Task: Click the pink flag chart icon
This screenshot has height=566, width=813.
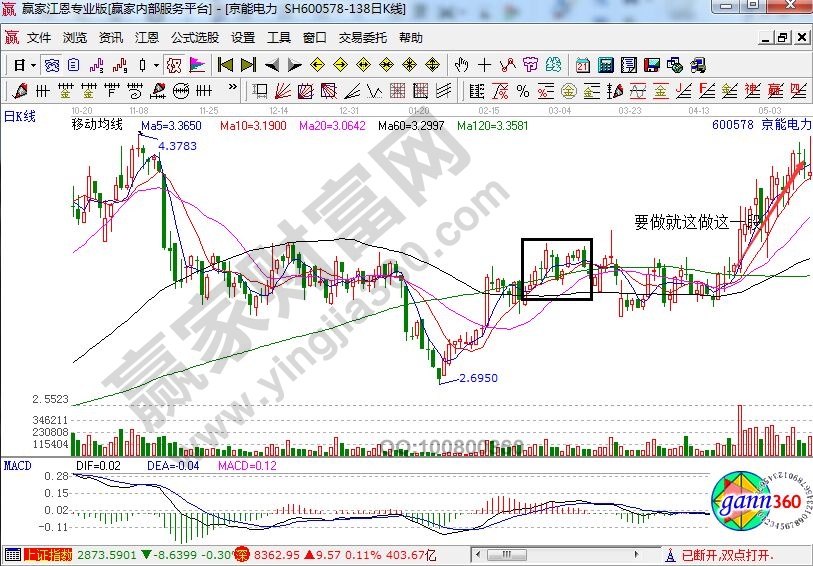Action: pos(197,65)
